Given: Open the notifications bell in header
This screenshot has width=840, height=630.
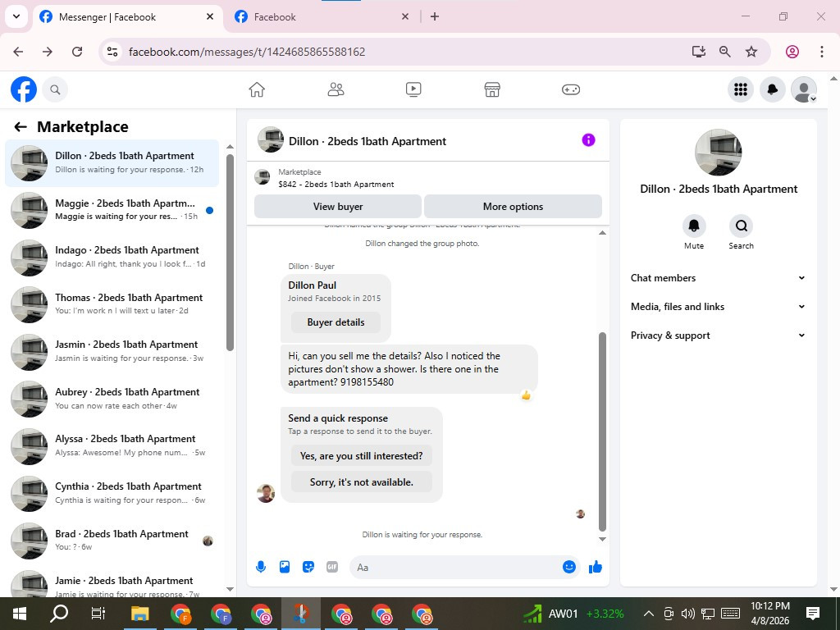Looking at the screenshot, I should pyautogui.click(x=773, y=89).
